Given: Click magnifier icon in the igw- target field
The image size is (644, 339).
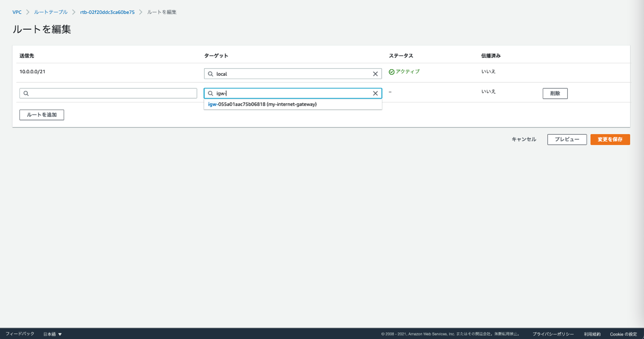Looking at the screenshot, I should point(211,93).
